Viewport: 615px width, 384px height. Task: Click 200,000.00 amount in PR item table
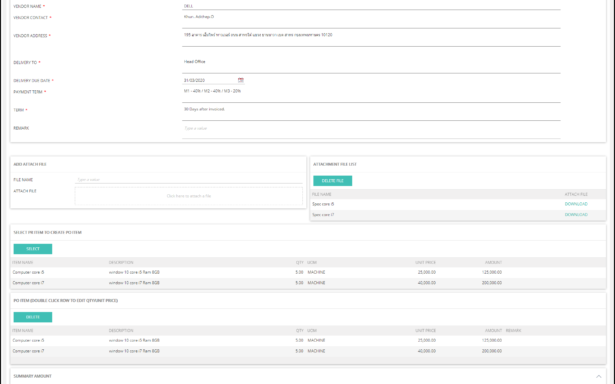click(x=492, y=283)
